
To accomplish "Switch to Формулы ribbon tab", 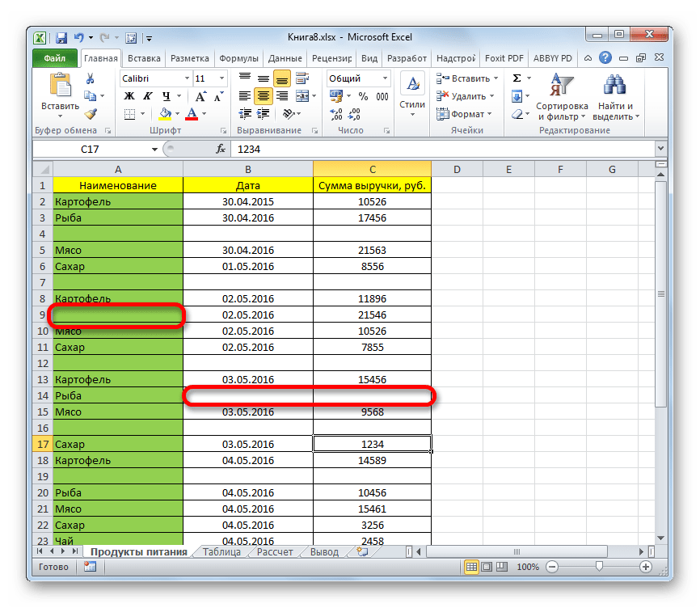I will pos(238,58).
